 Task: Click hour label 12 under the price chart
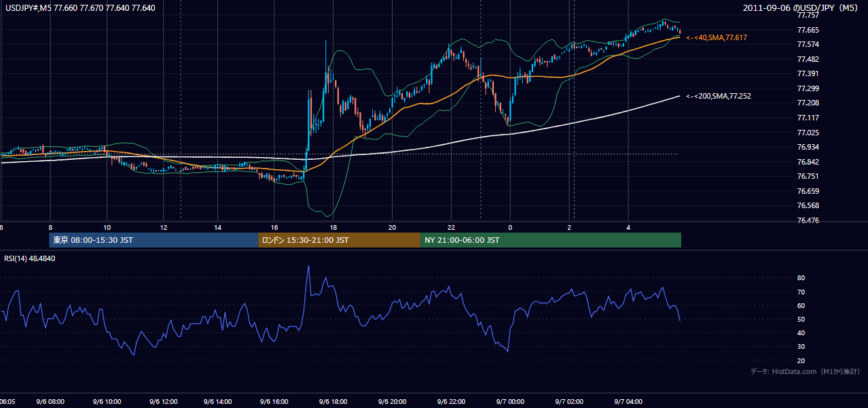click(163, 227)
